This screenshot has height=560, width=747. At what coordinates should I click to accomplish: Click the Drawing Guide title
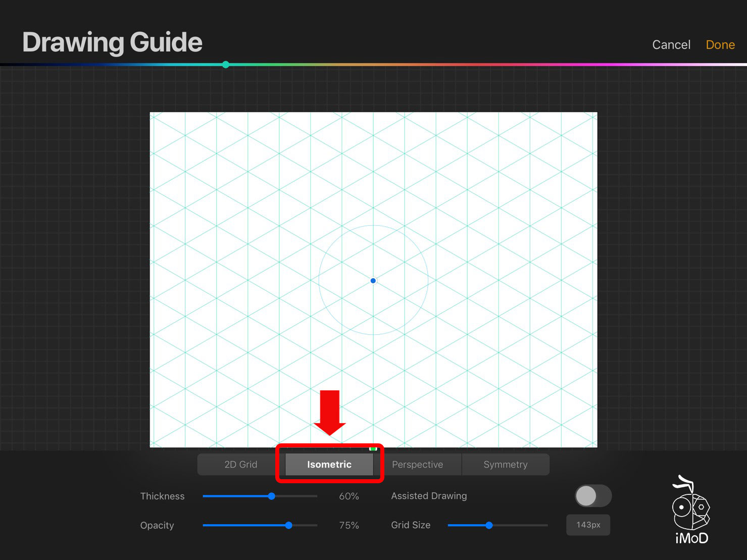point(112,42)
